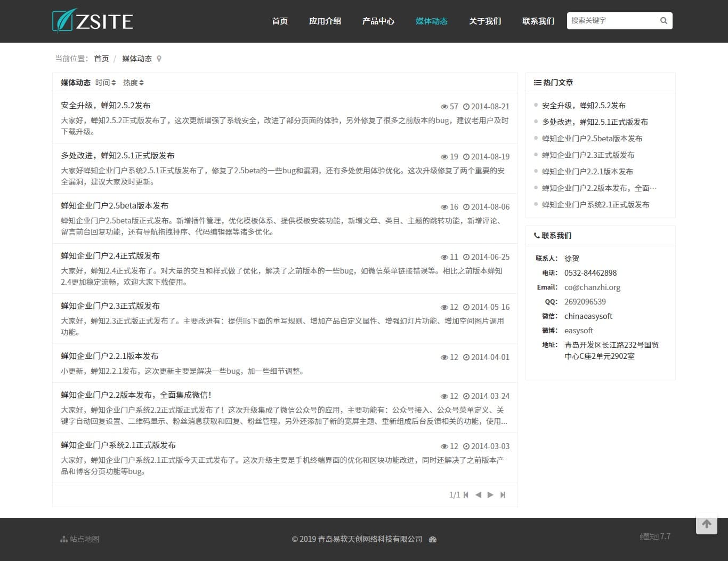Viewport: 728px width, 561px height.
Task: Click the phone icon beside 联系我们 heading
Action: tap(537, 236)
